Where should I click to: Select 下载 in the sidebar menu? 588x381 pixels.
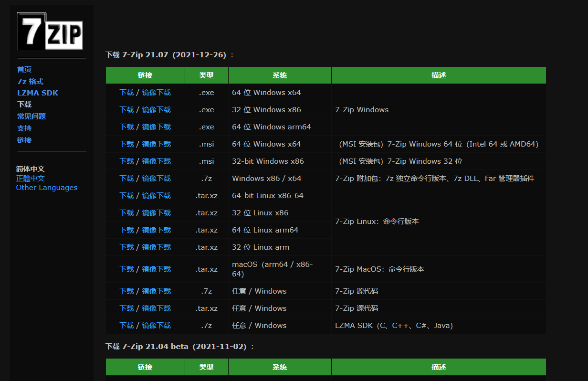pyautogui.click(x=24, y=105)
